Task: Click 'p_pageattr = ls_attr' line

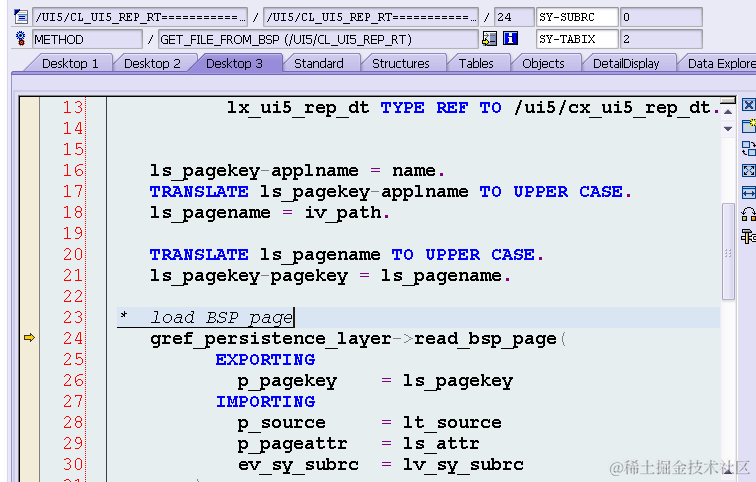Action: (358, 443)
